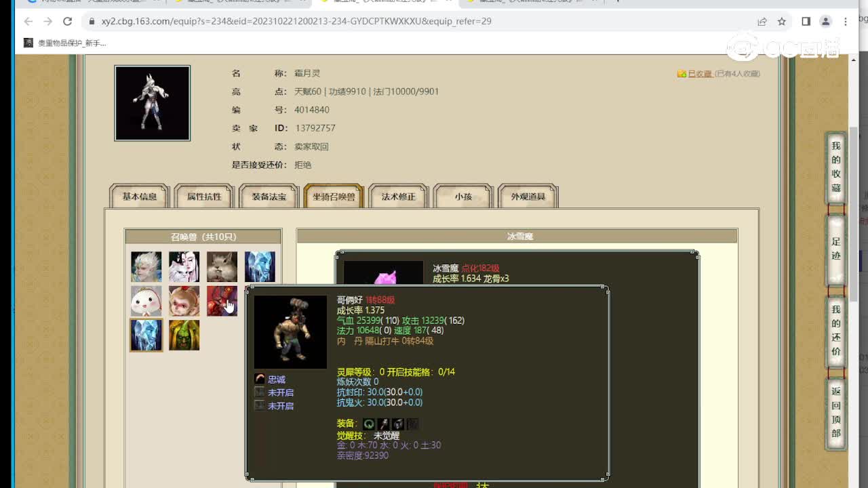The width and height of the screenshot is (868, 488).
Task: Open the share page icon
Action: tap(762, 22)
